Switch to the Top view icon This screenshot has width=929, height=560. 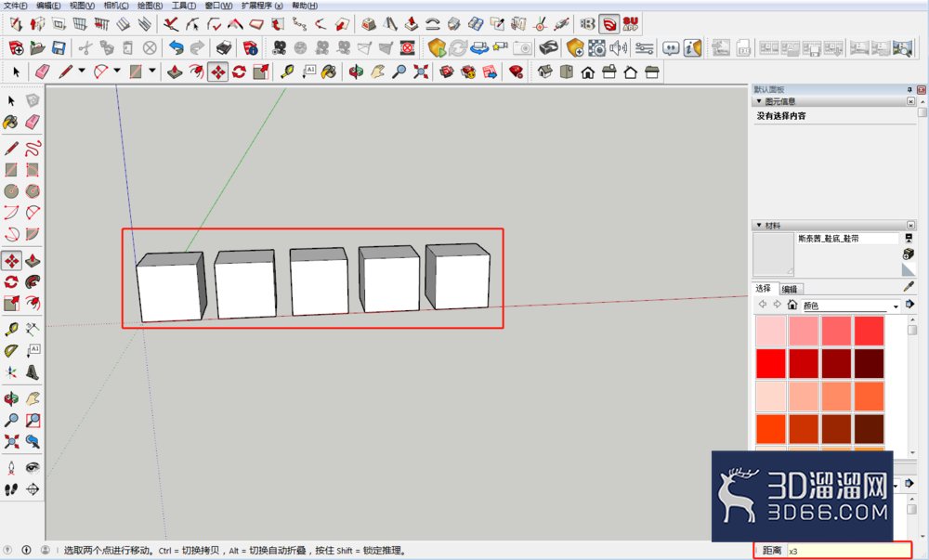click(567, 72)
